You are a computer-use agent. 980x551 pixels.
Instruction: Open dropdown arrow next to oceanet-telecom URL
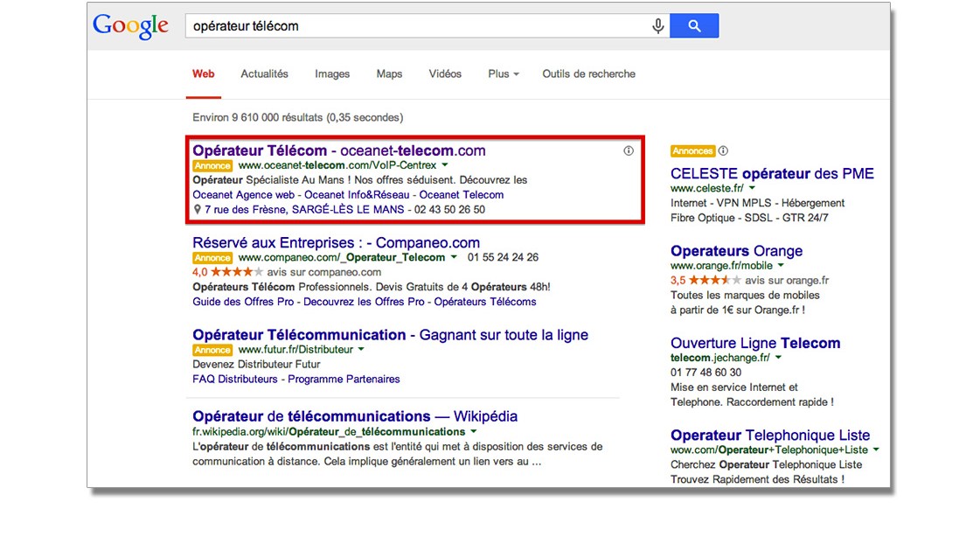tap(444, 164)
